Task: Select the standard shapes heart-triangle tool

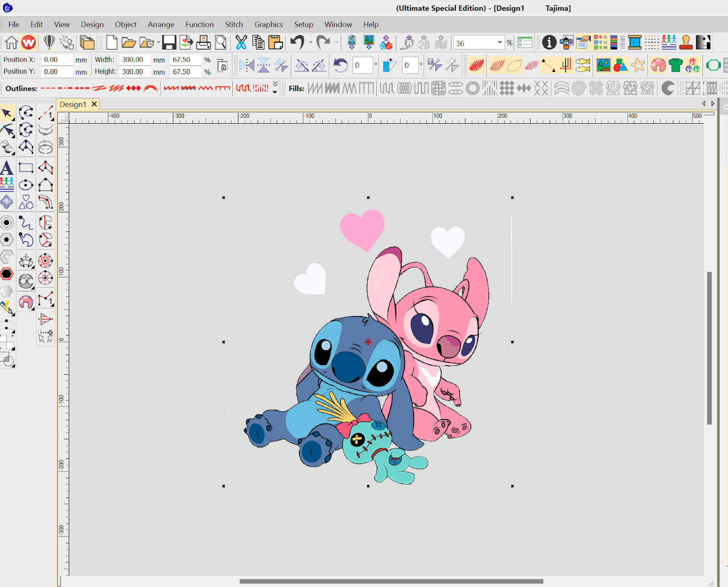Action: 26,202
